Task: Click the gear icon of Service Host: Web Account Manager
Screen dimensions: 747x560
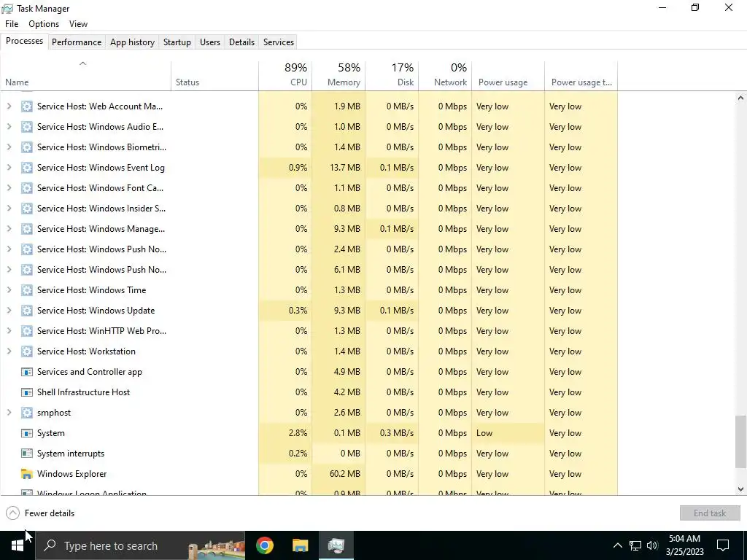Action: coord(27,106)
